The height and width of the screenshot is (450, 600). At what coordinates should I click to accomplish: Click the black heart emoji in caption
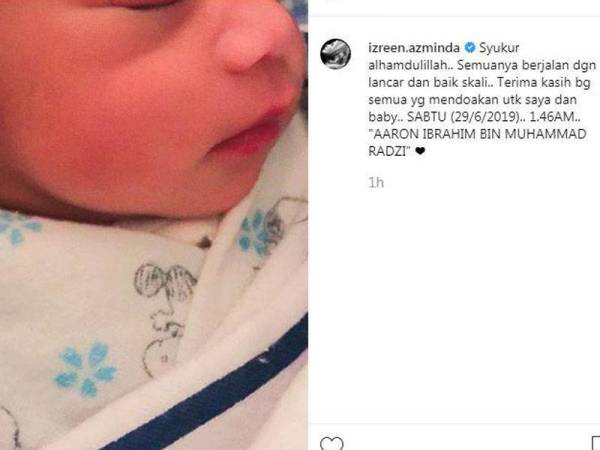tap(420, 151)
